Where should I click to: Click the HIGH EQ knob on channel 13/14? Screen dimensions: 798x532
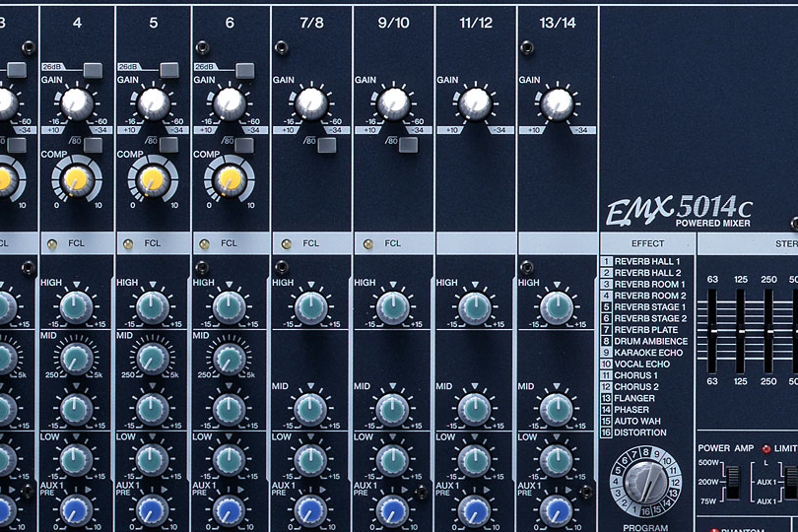pyautogui.click(x=557, y=307)
